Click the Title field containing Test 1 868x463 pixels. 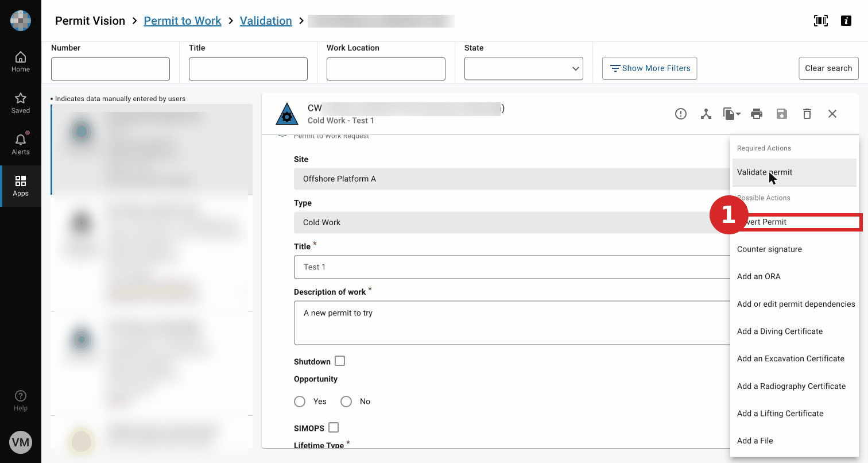pos(512,267)
